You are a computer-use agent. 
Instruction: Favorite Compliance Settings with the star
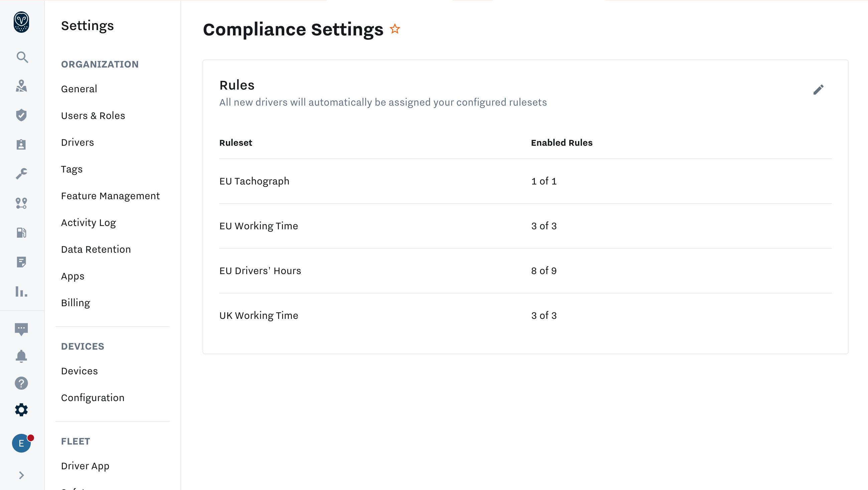395,29
